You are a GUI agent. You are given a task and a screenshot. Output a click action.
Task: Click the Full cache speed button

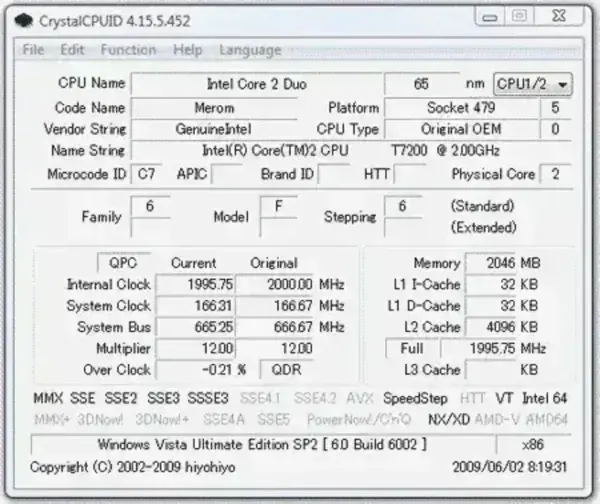(412, 348)
